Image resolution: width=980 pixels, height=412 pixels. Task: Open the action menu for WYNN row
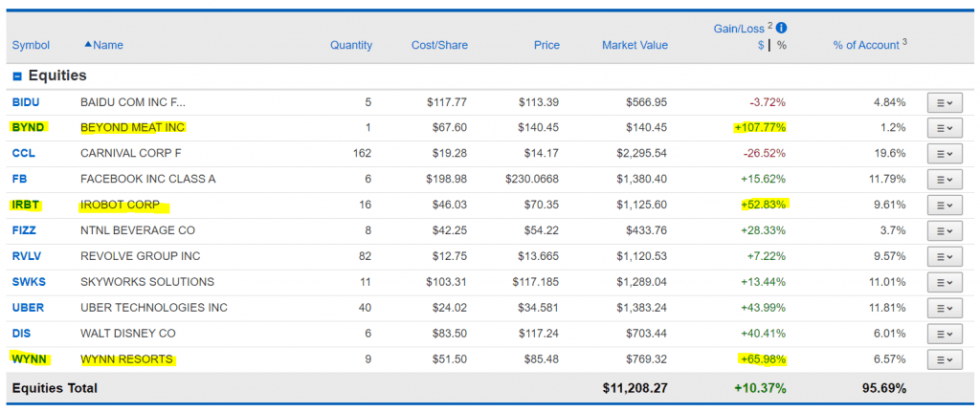pyautogui.click(x=943, y=360)
